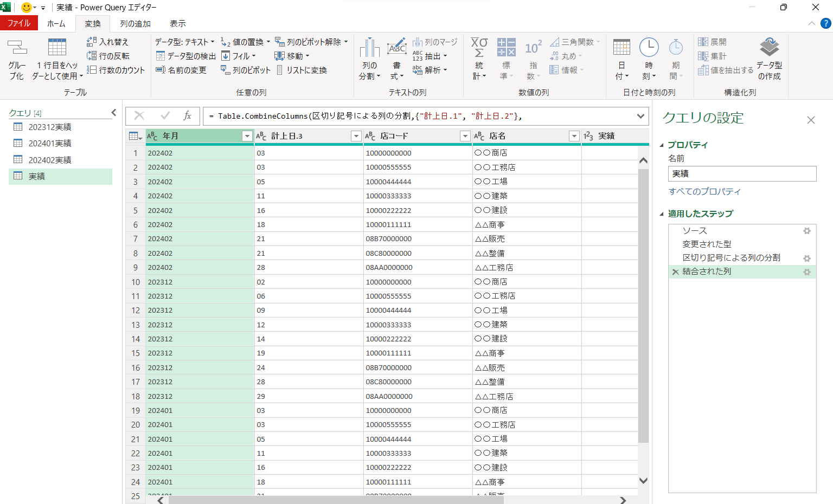Open Date (日付) column tool

click(621, 60)
